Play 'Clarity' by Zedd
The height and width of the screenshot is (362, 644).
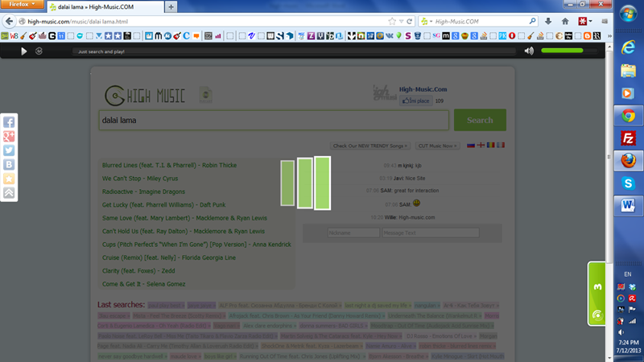138,271
